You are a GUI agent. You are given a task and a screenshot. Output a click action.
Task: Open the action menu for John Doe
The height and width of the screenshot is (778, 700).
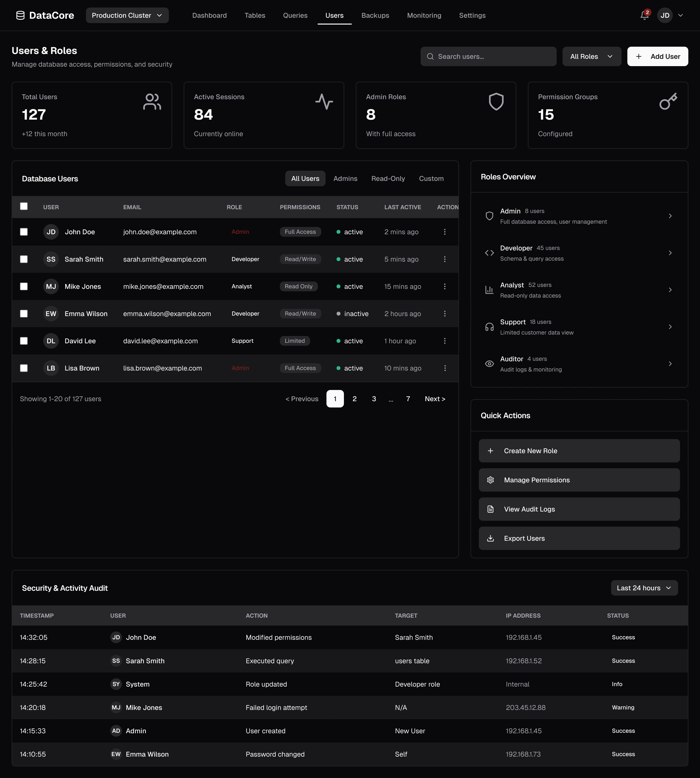445,232
